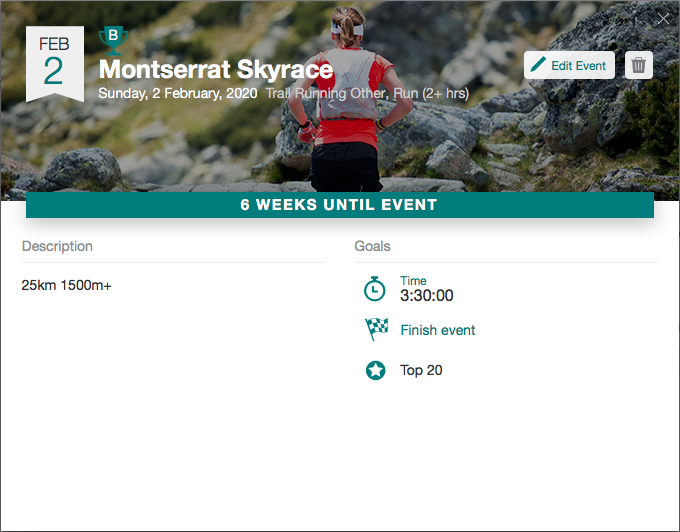680x532 pixels.
Task: Click the 6 WEEKS UNTIL EVENT banner
Action: 340,205
